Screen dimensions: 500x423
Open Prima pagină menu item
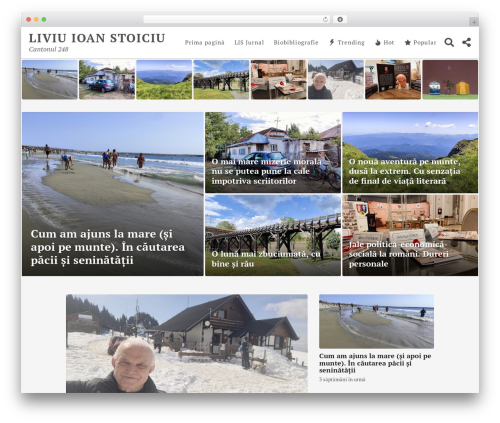click(204, 43)
